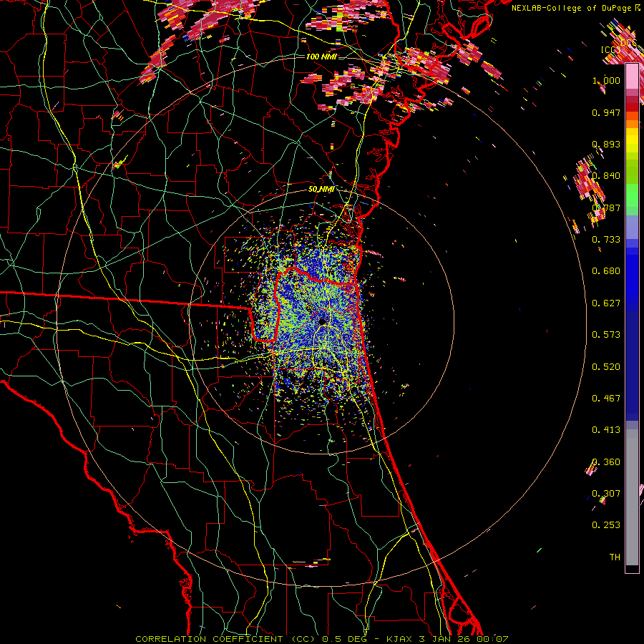
Task: Click the 0.413 scale value
Action: point(606,430)
